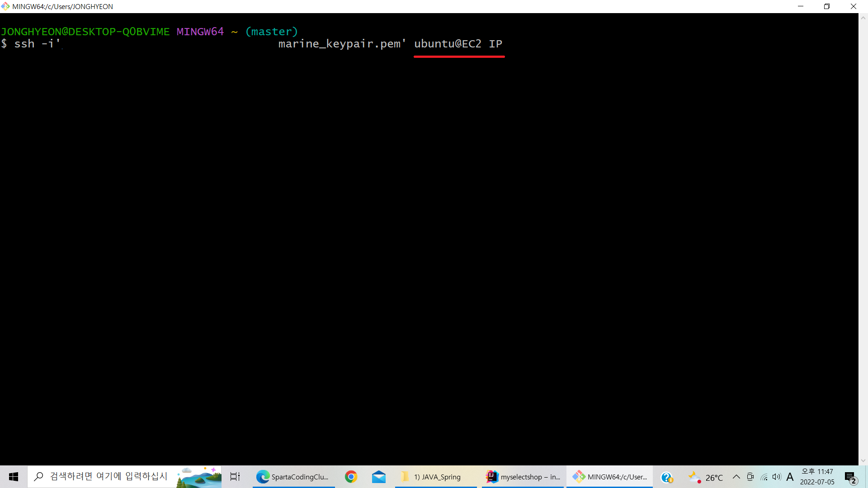Switch to the myselectshop IntelliJ window
The height and width of the screenshot is (488, 868).
click(x=523, y=477)
